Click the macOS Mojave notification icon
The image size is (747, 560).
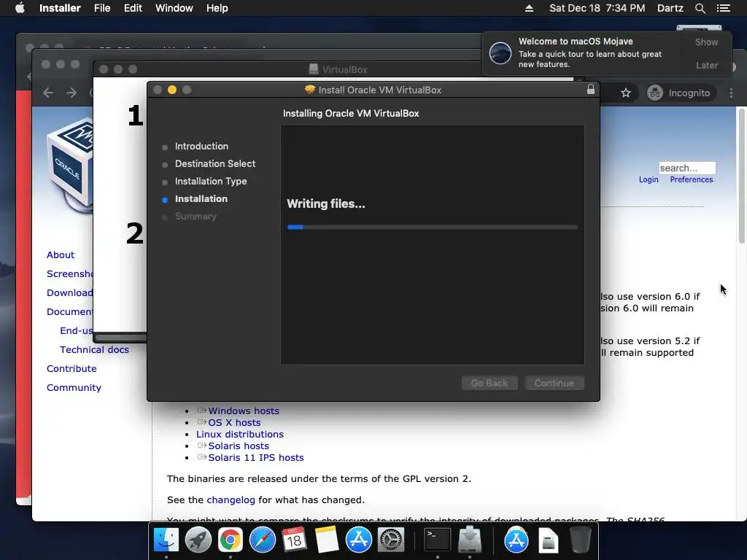click(x=500, y=52)
